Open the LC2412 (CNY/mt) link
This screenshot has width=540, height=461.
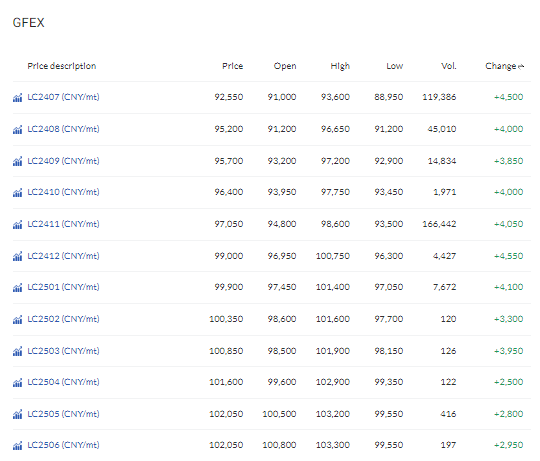(63, 256)
